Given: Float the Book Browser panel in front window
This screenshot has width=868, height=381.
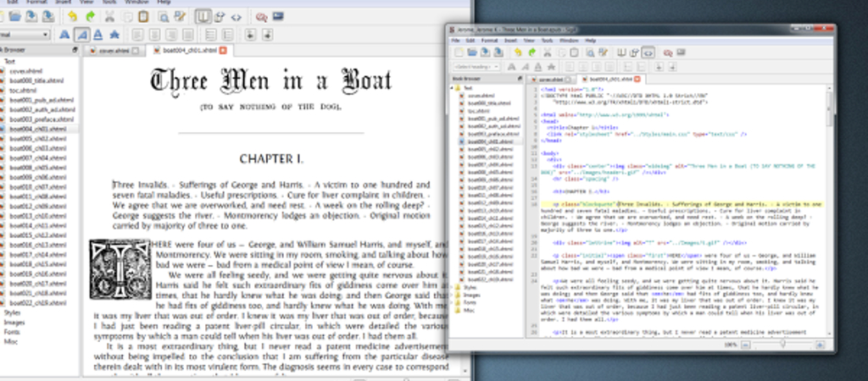Looking at the screenshot, I should (x=520, y=79).
